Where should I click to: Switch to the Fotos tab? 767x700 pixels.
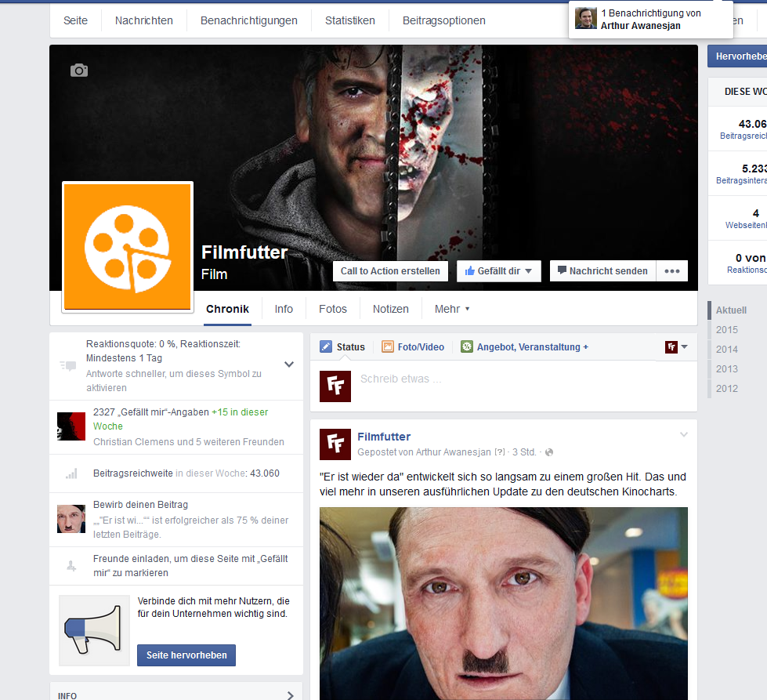click(x=332, y=309)
